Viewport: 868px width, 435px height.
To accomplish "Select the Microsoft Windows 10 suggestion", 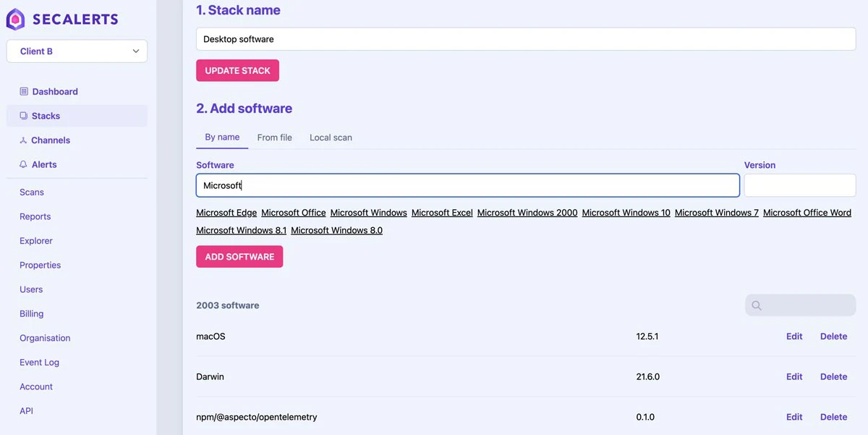I will (x=626, y=212).
